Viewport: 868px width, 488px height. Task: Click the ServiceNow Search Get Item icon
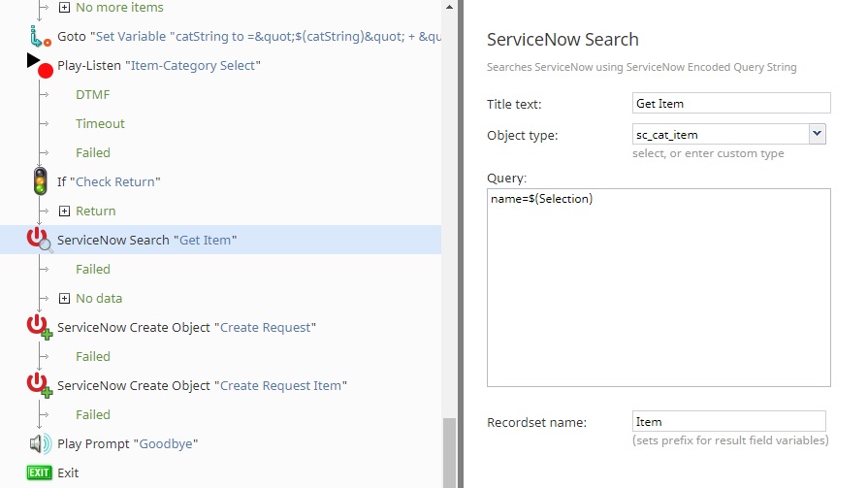tap(40, 240)
